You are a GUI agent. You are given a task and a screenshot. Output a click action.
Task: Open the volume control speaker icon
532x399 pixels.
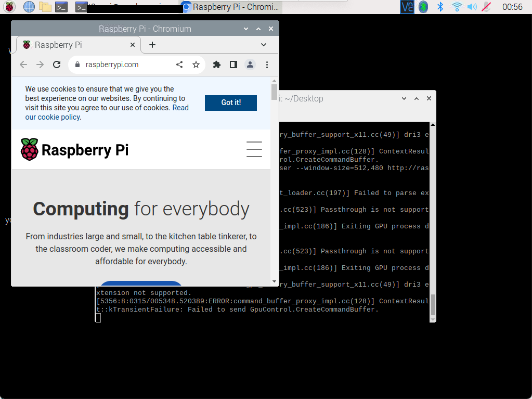coord(472,7)
